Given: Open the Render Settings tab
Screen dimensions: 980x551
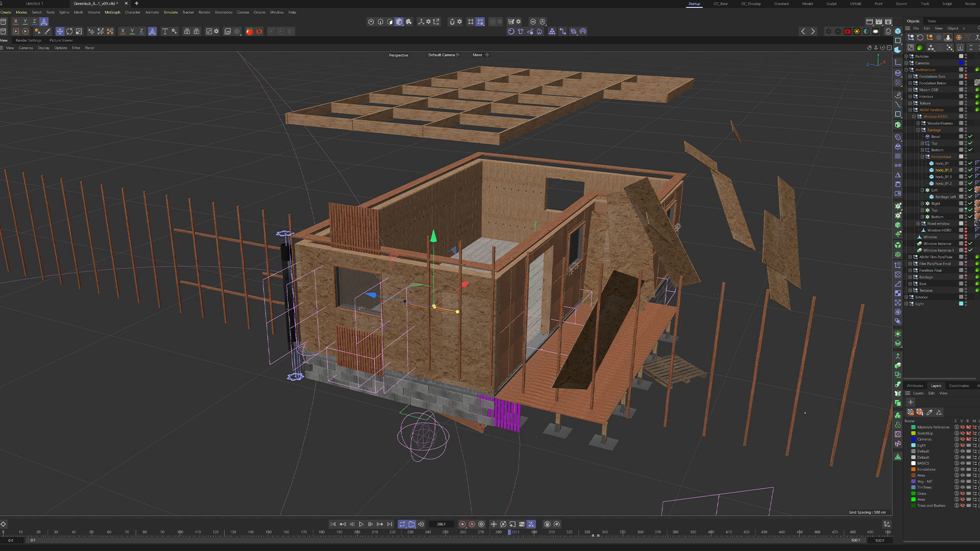Looking at the screenshot, I should (29, 40).
